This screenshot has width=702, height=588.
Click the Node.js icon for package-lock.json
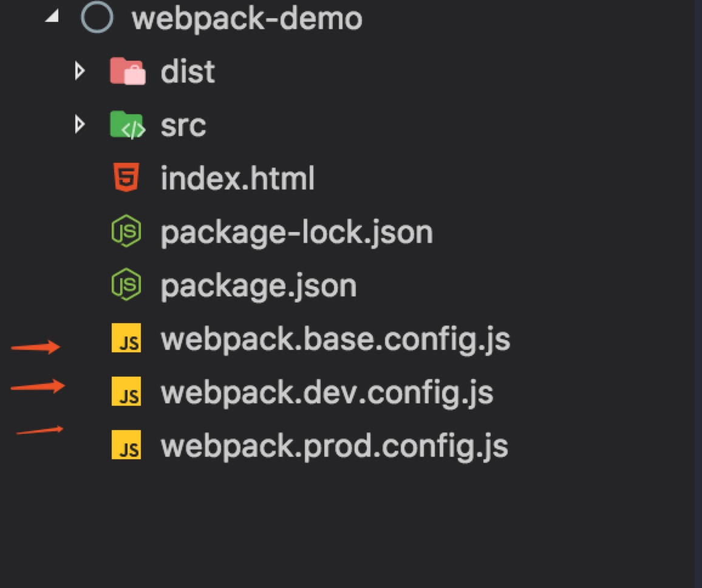point(127,231)
